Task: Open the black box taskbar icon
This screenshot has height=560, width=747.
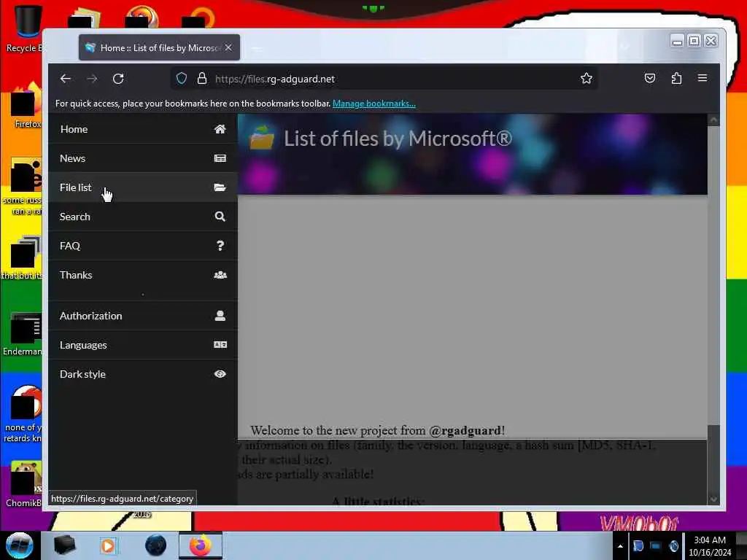Action: 64,545
